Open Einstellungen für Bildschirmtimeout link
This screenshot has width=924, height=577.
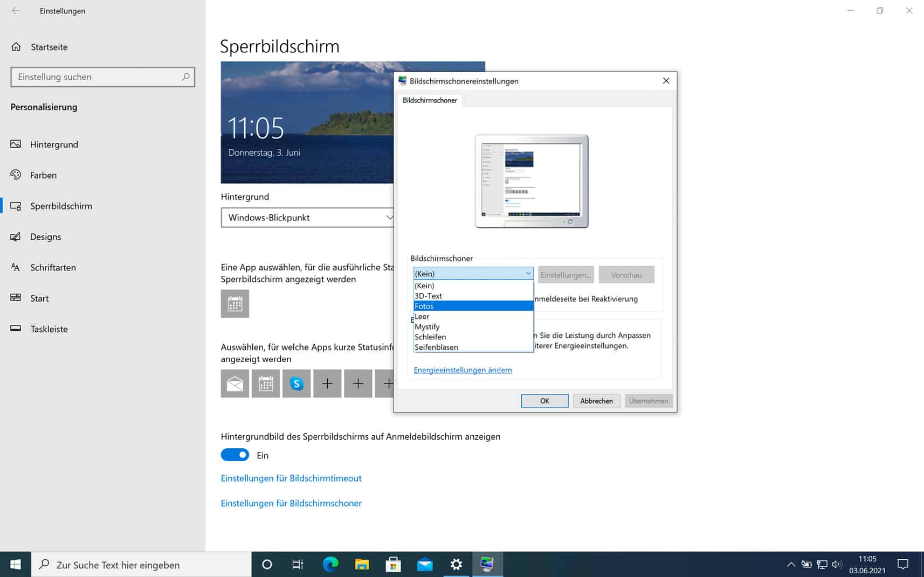click(x=291, y=478)
